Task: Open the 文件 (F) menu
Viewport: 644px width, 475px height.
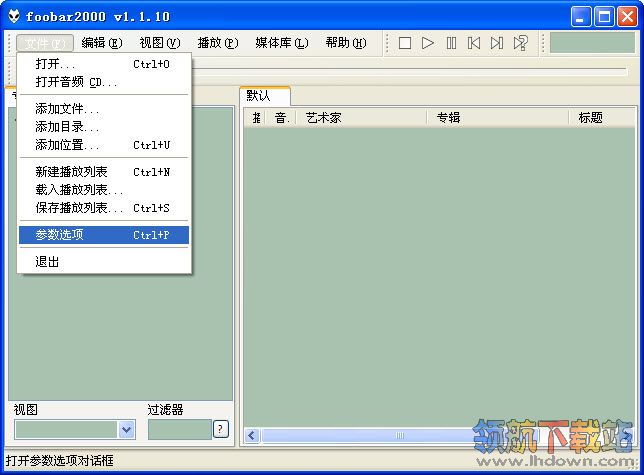Action: (45, 43)
